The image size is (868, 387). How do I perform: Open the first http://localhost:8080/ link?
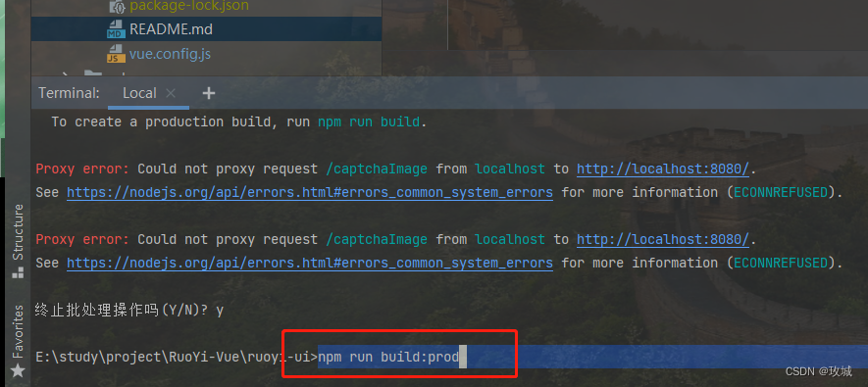(663, 169)
